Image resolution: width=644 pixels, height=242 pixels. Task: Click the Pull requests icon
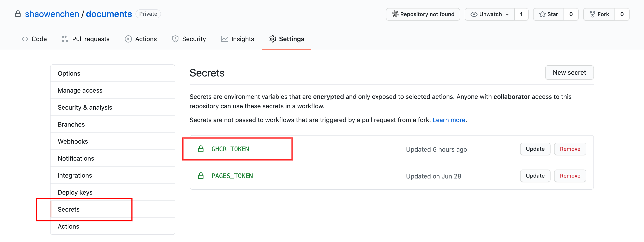pyautogui.click(x=65, y=39)
